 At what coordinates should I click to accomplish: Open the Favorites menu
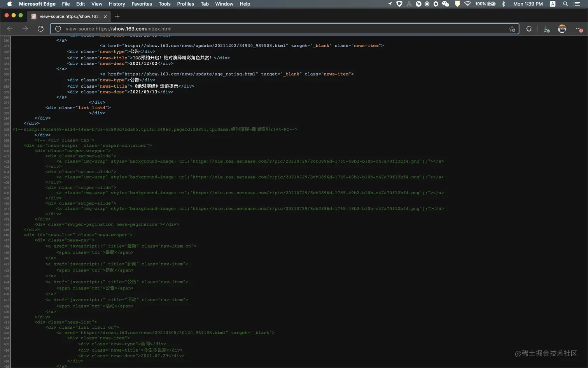[142, 4]
